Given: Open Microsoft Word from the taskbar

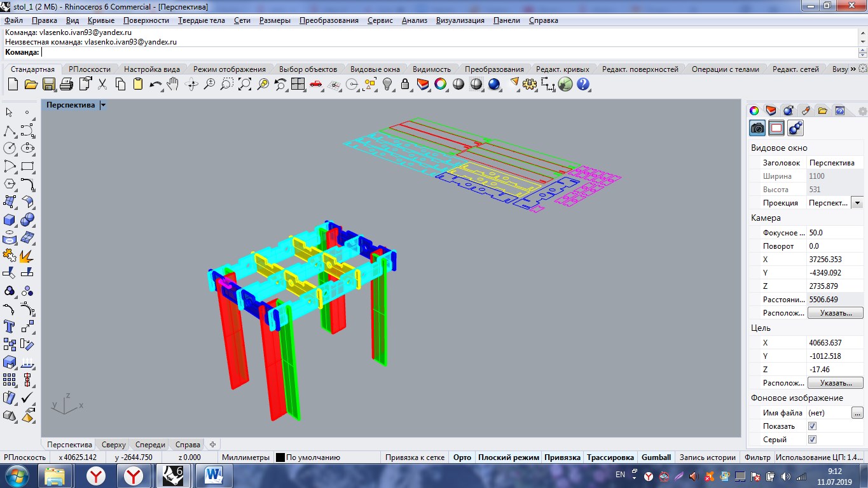Looking at the screenshot, I should click(x=214, y=475).
